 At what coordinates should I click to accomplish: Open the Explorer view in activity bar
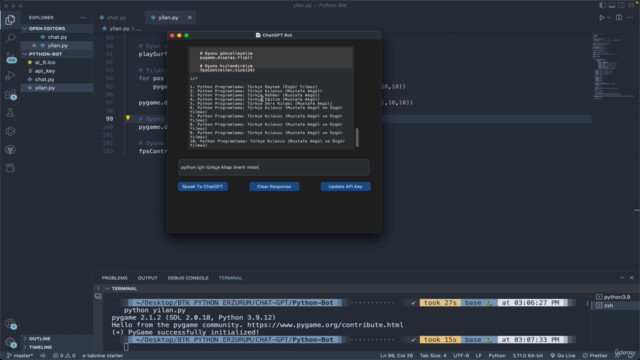(x=10, y=20)
